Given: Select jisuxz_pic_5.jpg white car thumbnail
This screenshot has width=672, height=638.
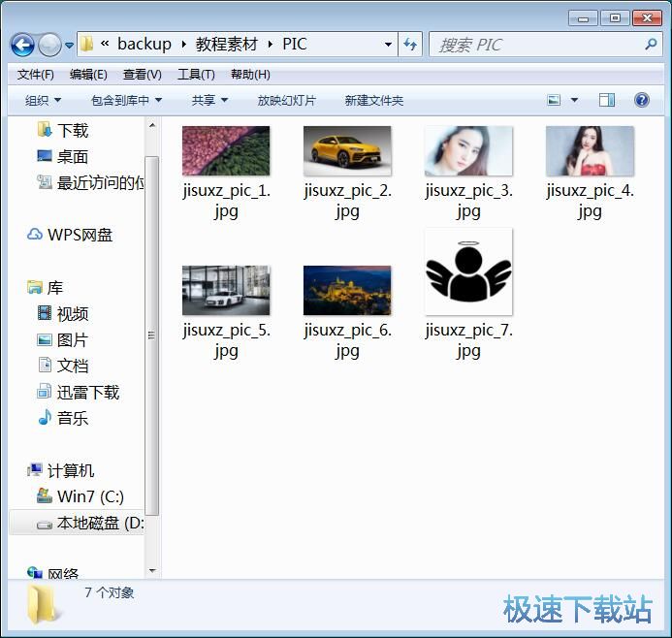Looking at the screenshot, I should 226,291.
